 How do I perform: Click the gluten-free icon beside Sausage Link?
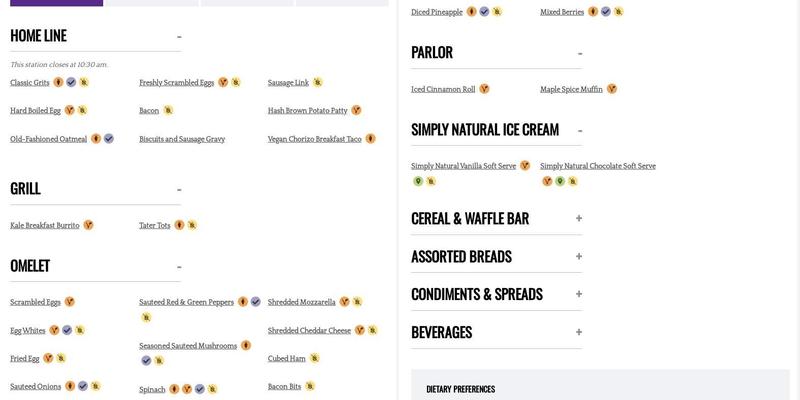tap(318, 83)
